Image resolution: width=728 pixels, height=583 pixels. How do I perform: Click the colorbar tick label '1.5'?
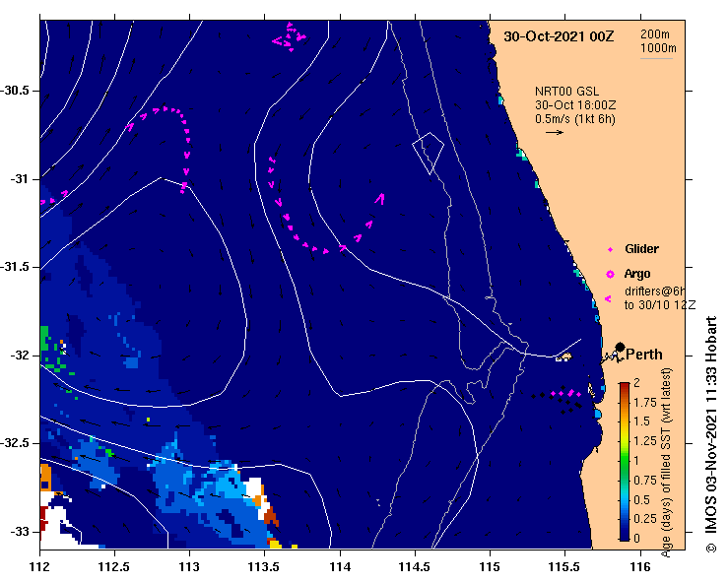coord(641,421)
